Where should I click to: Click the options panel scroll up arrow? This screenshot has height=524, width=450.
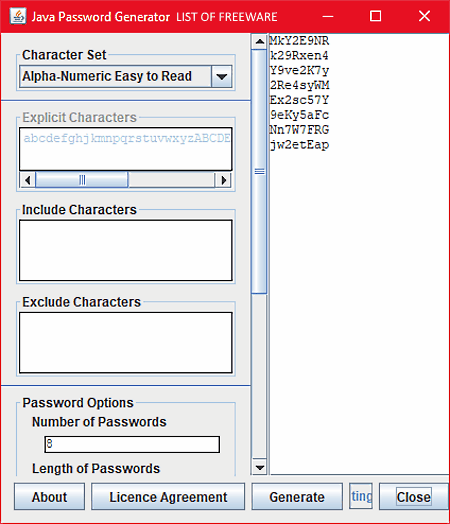(260, 41)
